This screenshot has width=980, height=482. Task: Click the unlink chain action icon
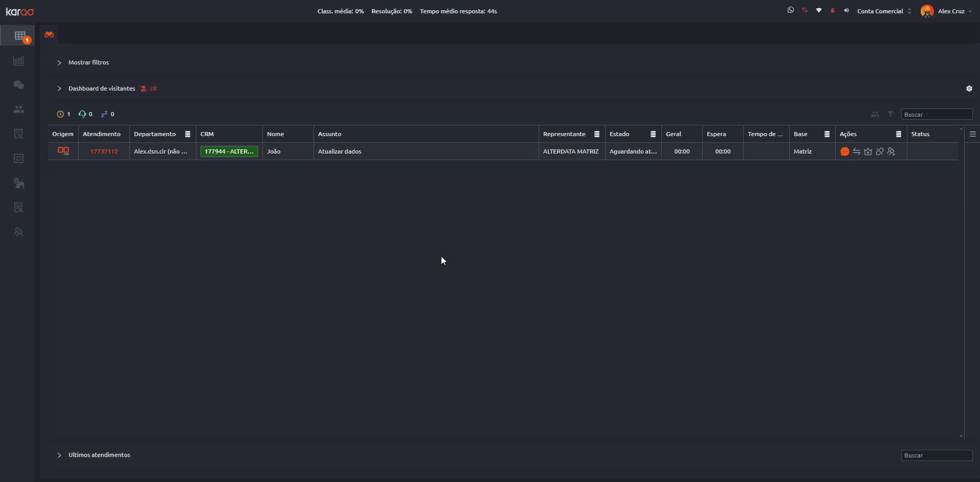click(x=879, y=151)
